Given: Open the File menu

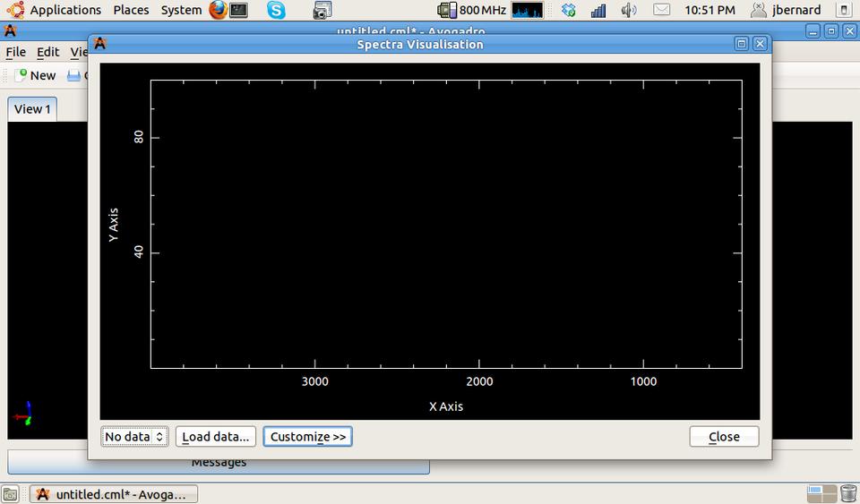Looking at the screenshot, I should point(16,52).
